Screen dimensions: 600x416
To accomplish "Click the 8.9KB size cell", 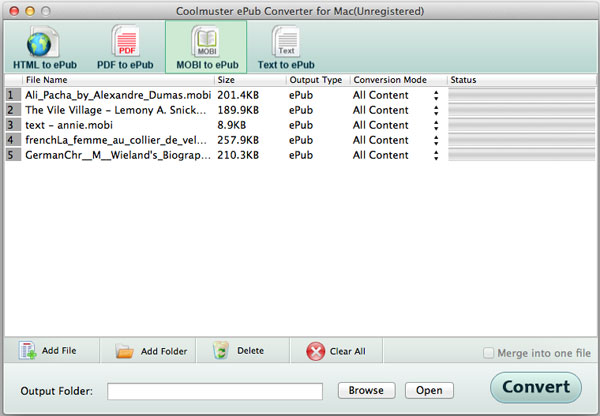I will 232,125.
